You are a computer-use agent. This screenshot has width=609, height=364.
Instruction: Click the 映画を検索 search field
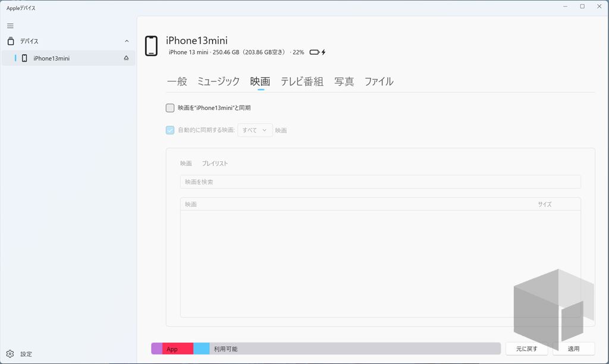click(380, 182)
